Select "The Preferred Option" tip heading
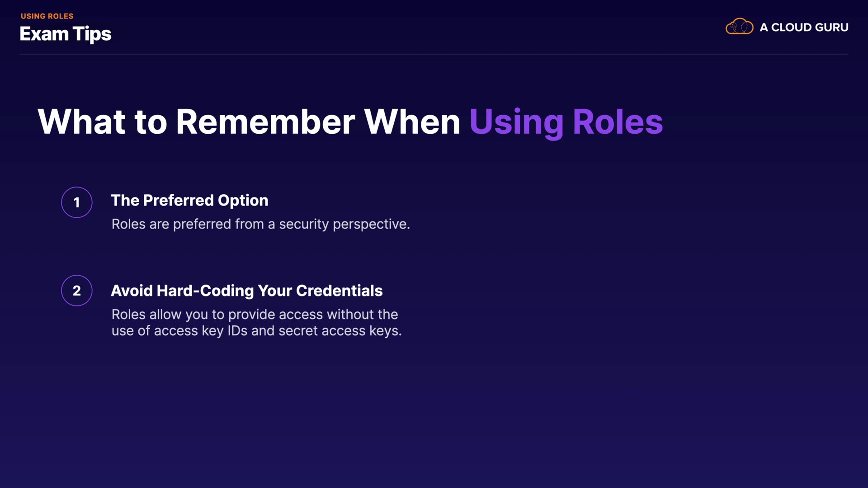The width and height of the screenshot is (868, 488). pos(189,200)
